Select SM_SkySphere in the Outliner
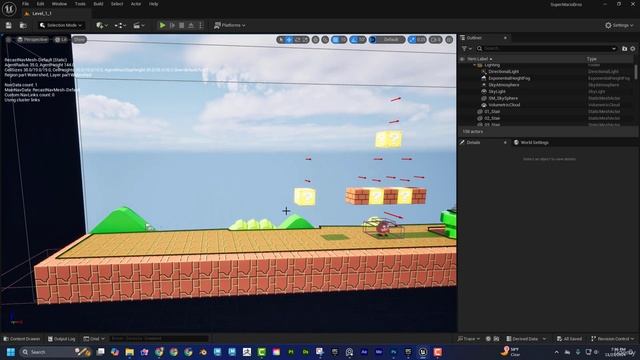640x360 pixels. pos(503,98)
